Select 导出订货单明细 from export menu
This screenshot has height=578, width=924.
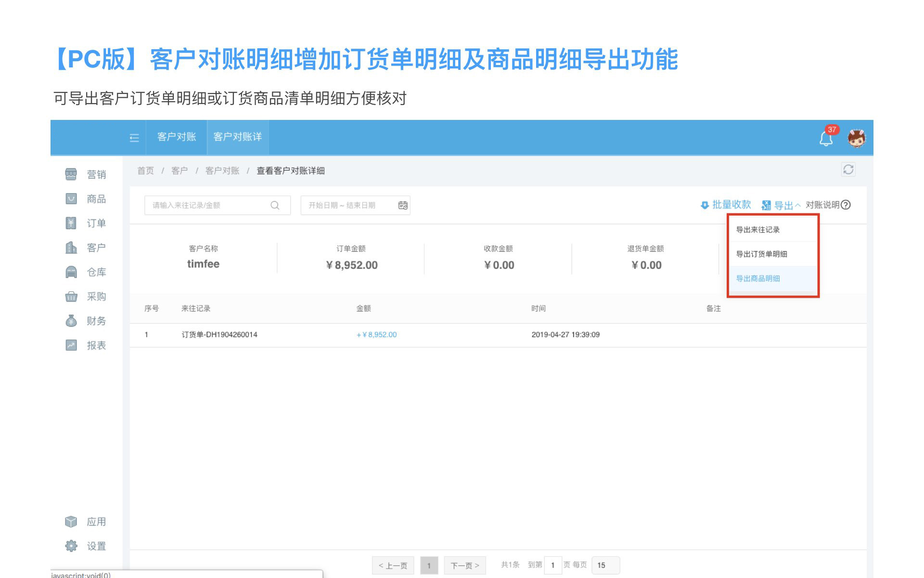coord(761,254)
